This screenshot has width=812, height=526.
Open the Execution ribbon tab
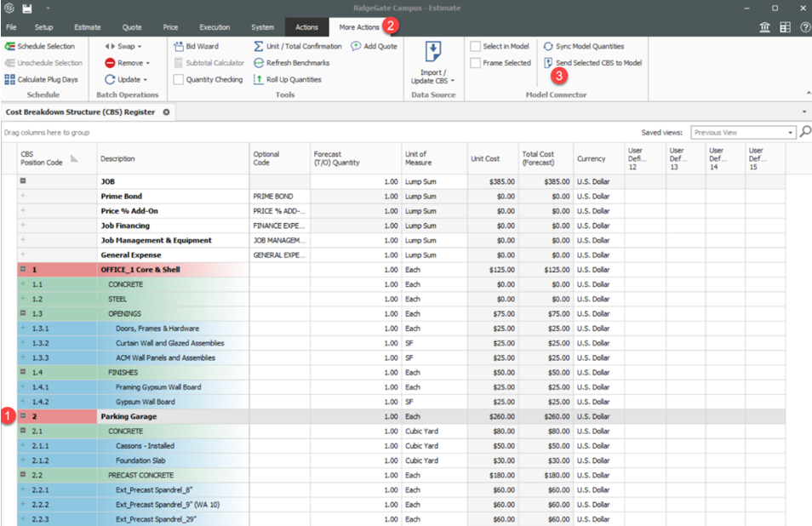(214, 27)
